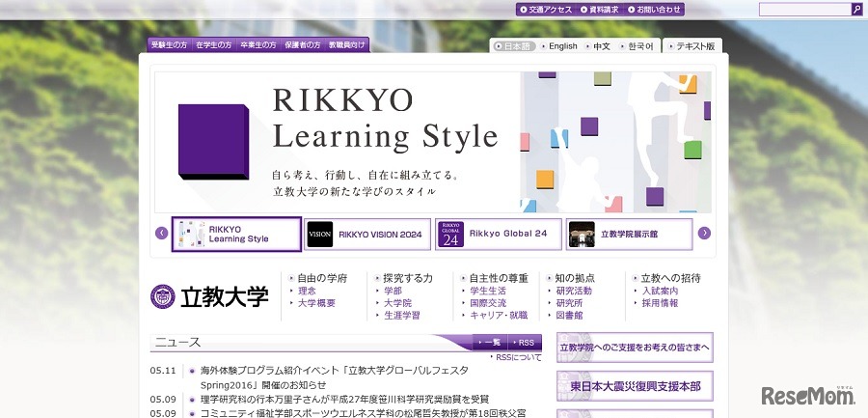Open the 立教への招待 menu heading
Image resolution: width=868 pixels, height=418 pixels.
(670, 278)
